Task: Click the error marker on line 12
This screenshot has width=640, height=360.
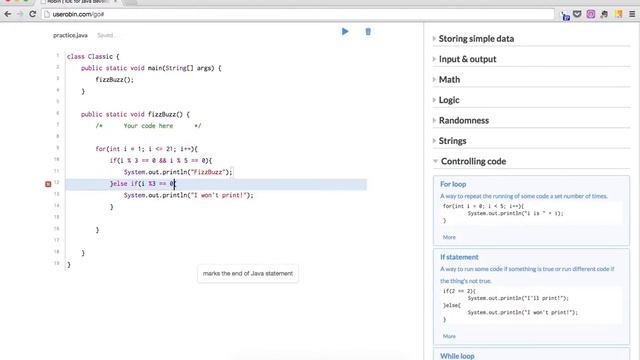Action: click(48, 184)
